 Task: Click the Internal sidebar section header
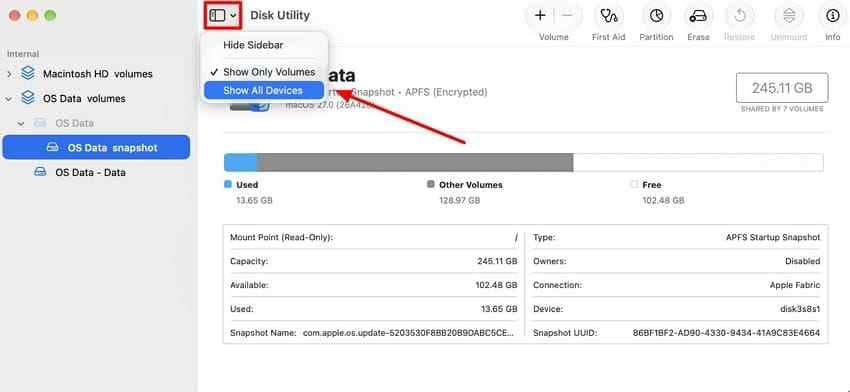pyautogui.click(x=23, y=54)
